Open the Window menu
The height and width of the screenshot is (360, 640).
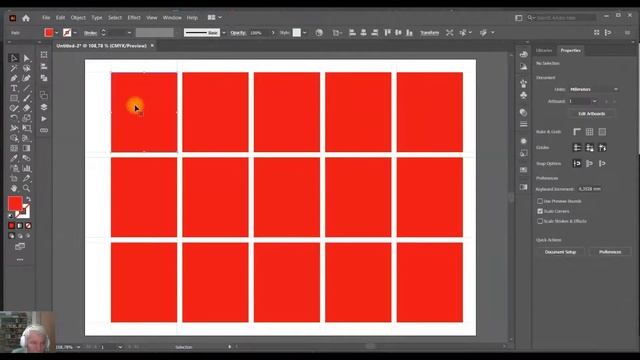click(x=172, y=18)
